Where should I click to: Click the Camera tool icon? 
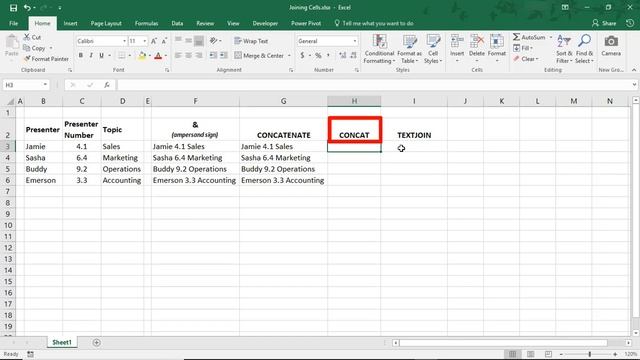coord(611,42)
